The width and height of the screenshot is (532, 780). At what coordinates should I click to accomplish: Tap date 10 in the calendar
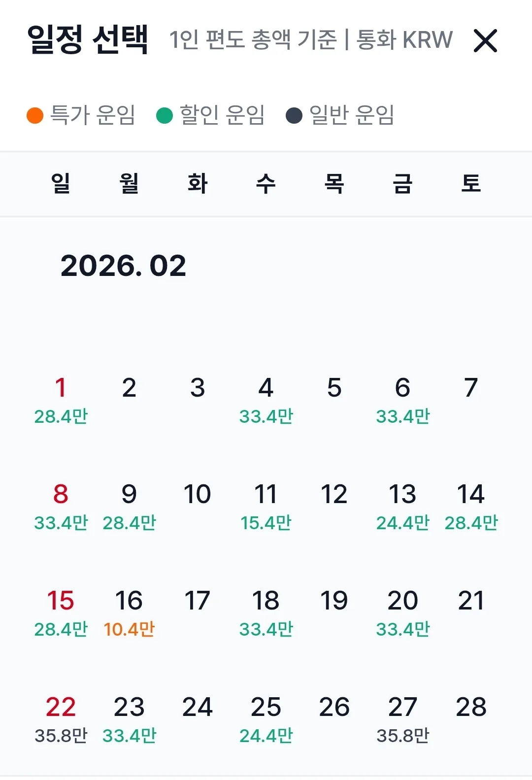pos(198,494)
